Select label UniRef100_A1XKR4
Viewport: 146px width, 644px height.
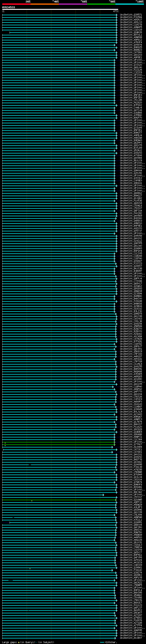click(131, 447)
